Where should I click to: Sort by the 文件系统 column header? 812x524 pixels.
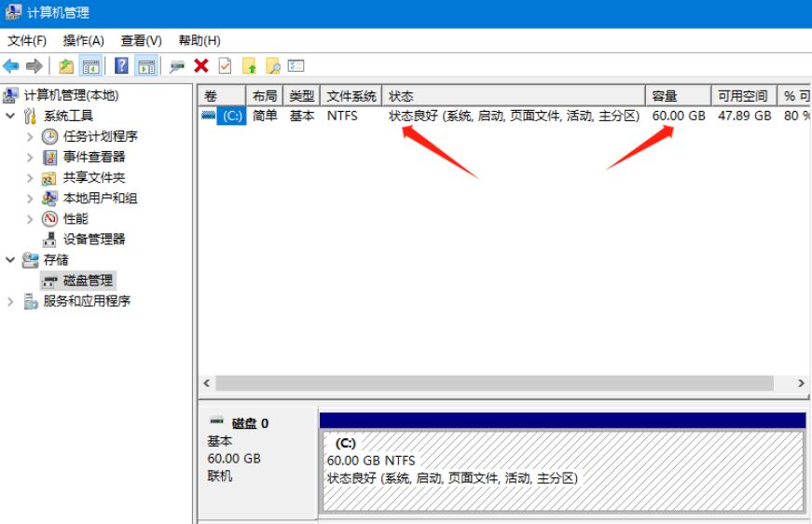click(351, 96)
